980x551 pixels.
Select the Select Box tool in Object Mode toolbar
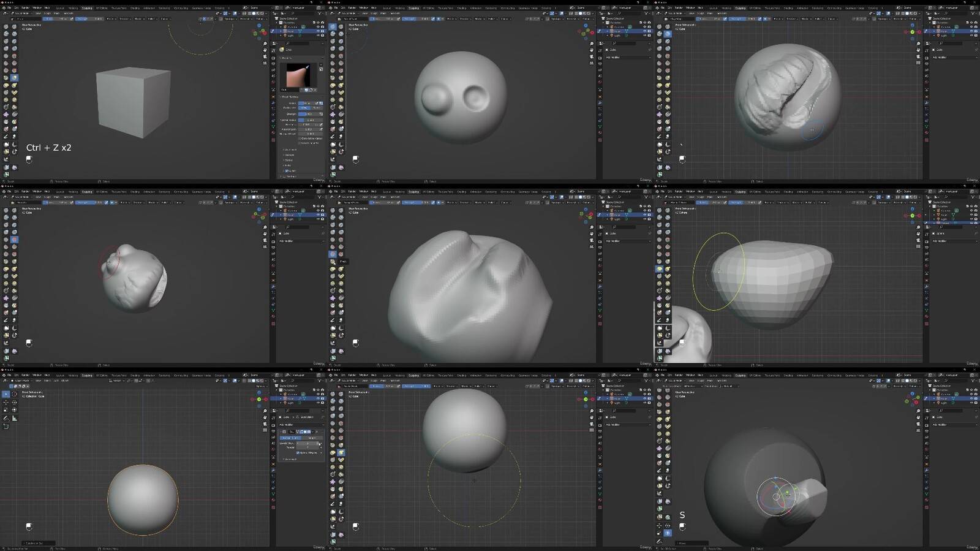(6, 394)
